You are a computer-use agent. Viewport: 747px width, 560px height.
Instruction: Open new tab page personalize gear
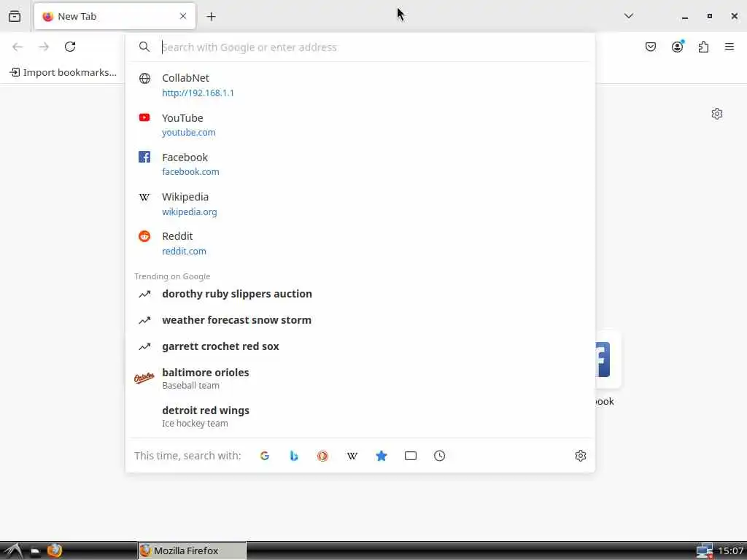(717, 114)
